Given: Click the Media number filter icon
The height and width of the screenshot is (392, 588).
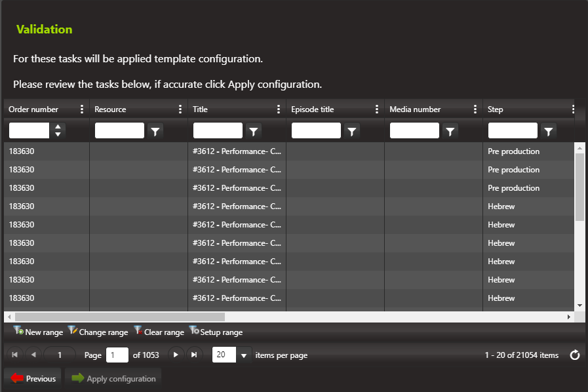Looking at the screenshot, I should pos(450,131).
